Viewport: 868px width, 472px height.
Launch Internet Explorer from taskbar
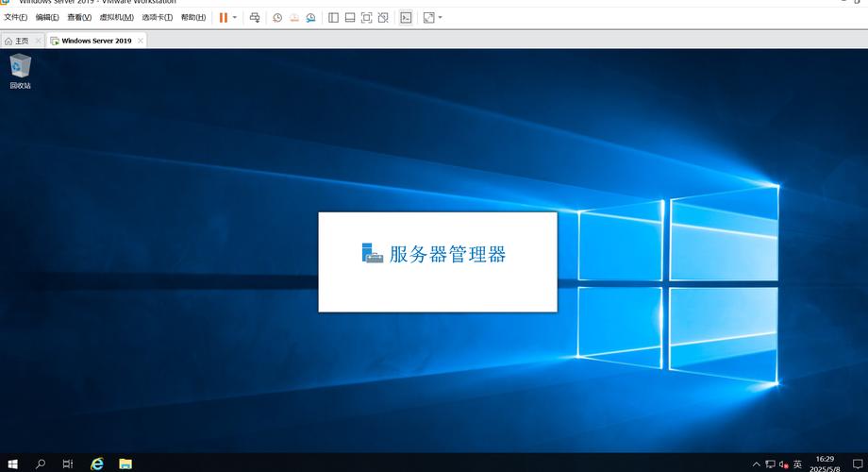coord(97,464)
